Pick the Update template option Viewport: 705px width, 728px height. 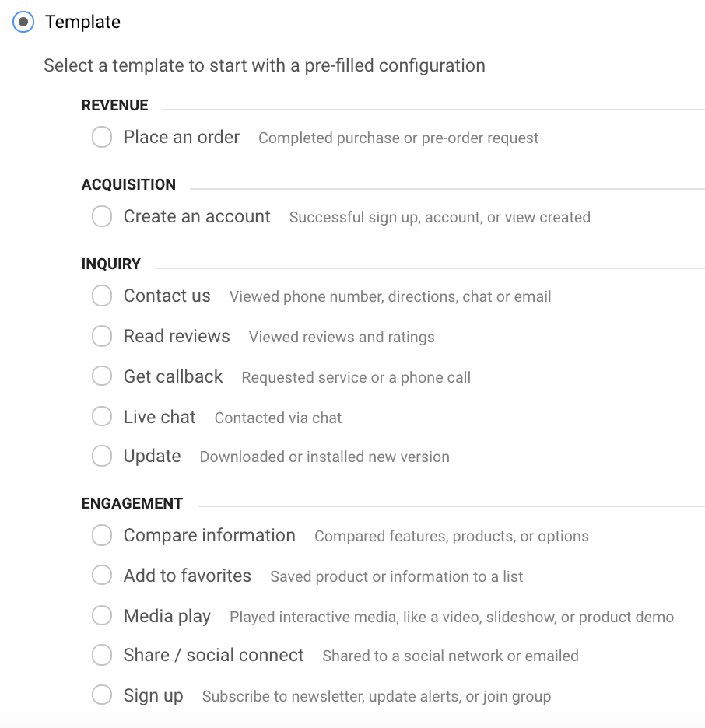(102, 456)
